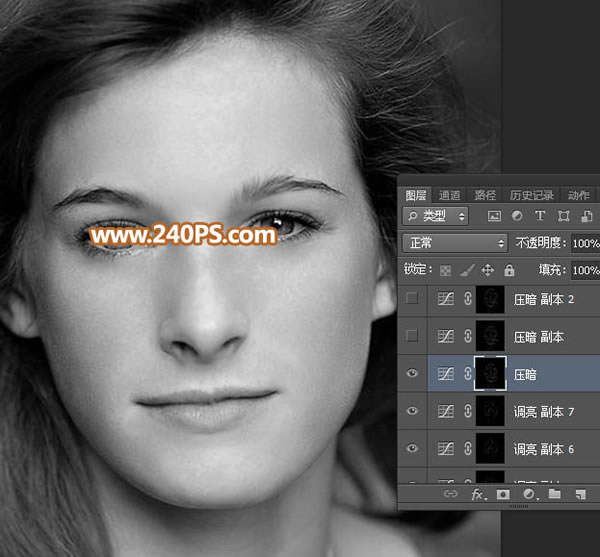Select mask thumbnail of 压暗 副本 2
The width and height of the screenshot is (600, 557).
(490, 299)
